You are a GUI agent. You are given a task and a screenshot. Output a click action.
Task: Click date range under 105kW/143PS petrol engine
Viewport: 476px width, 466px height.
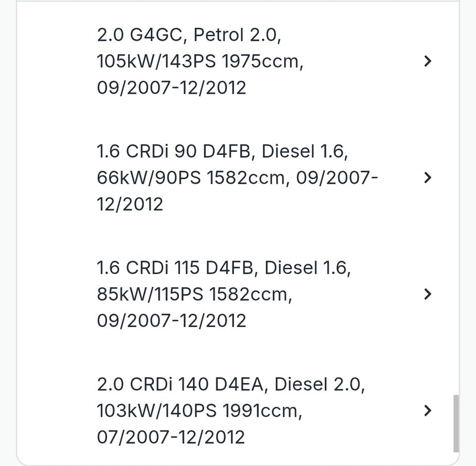coord(171,88)
